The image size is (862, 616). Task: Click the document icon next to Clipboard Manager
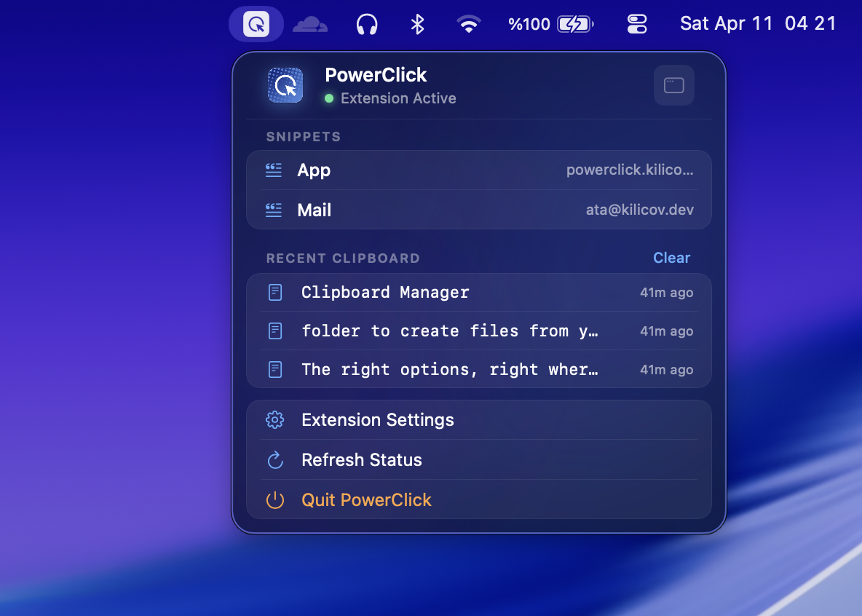[x=275, y=292]
